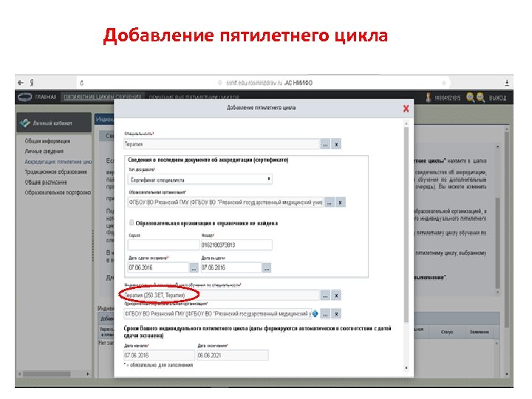The image size is (532, 399).
Task: Click the dialog scrollbar down arrow
Action: tap(406, 368)
